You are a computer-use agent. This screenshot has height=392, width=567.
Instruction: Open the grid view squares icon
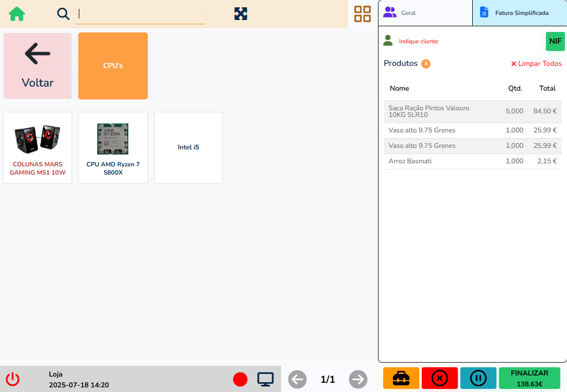[363, 14]
